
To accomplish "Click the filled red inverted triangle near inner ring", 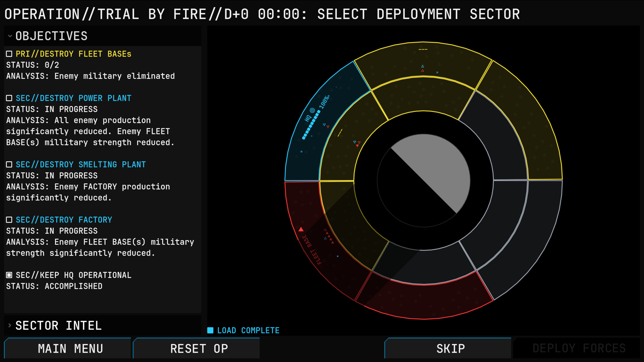I will tap(357, 146).
